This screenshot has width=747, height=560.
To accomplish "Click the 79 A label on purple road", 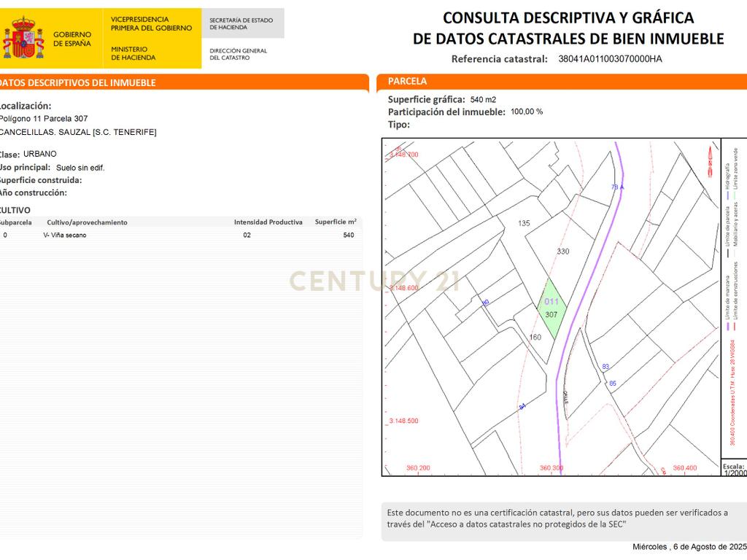I will pos(617,187).
